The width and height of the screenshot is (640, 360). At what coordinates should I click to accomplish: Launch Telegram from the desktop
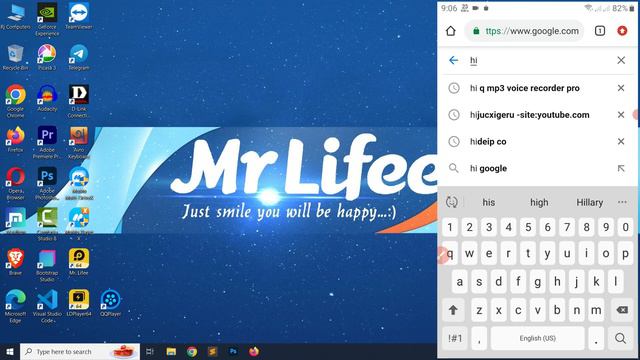pyautogui.click(x=79, y=58)
